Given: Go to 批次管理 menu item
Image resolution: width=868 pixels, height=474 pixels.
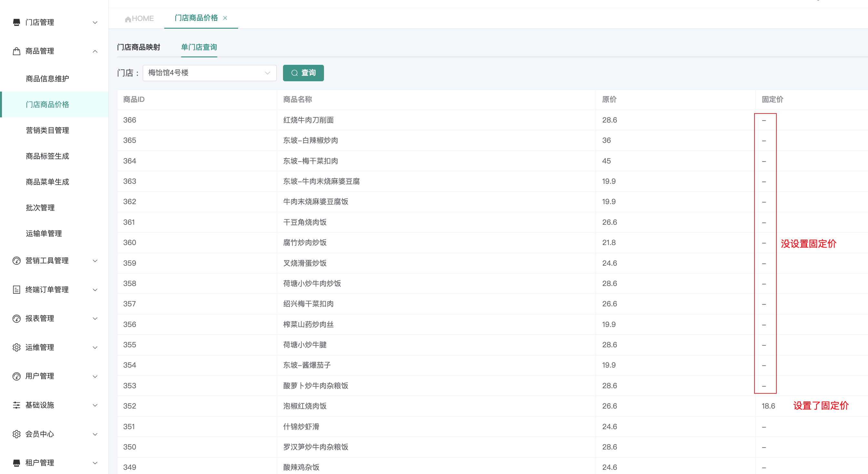Looking at the screenshot, I should click(x=40, y=208).
